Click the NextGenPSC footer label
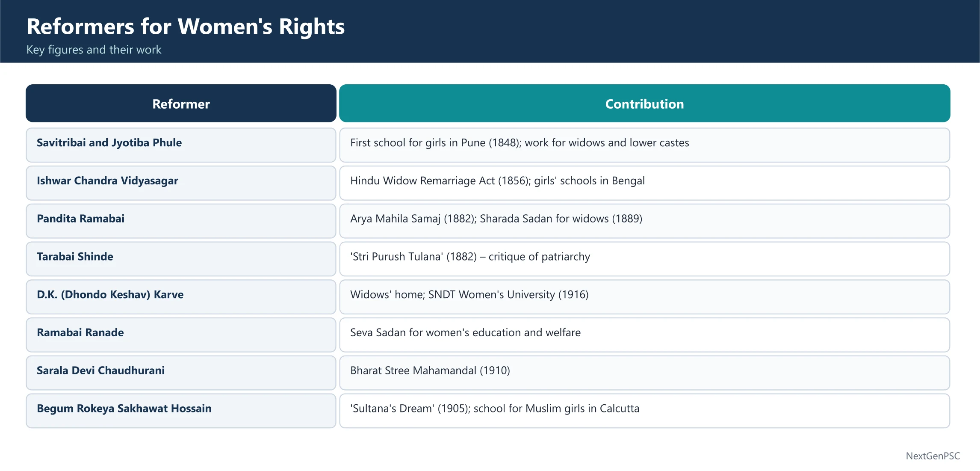This screenshot has height=471, width=980. pyautogui.click(x=933, y=456)
